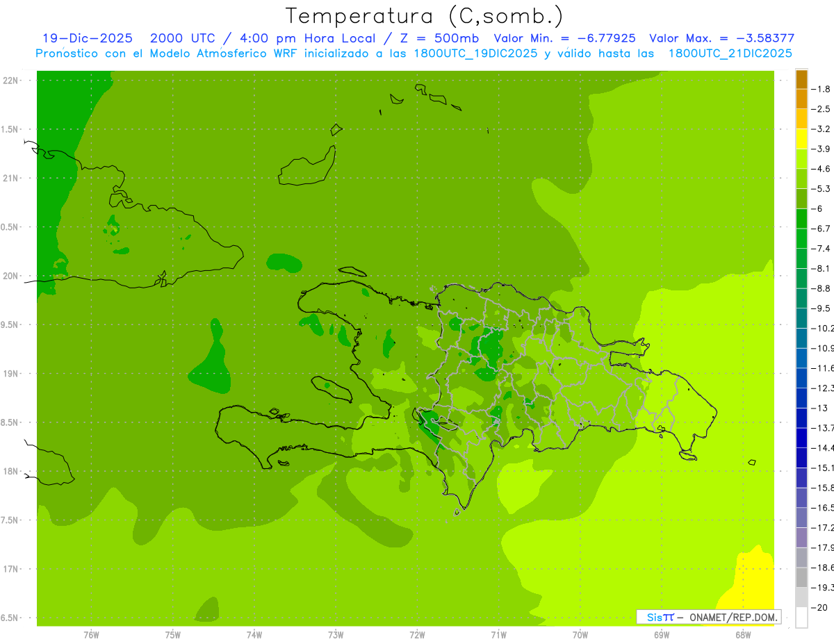Click the "74W" longitude axis label
The width and height of the screenshot is (834, 644).
pyautogui.click(x=254, y=635)
